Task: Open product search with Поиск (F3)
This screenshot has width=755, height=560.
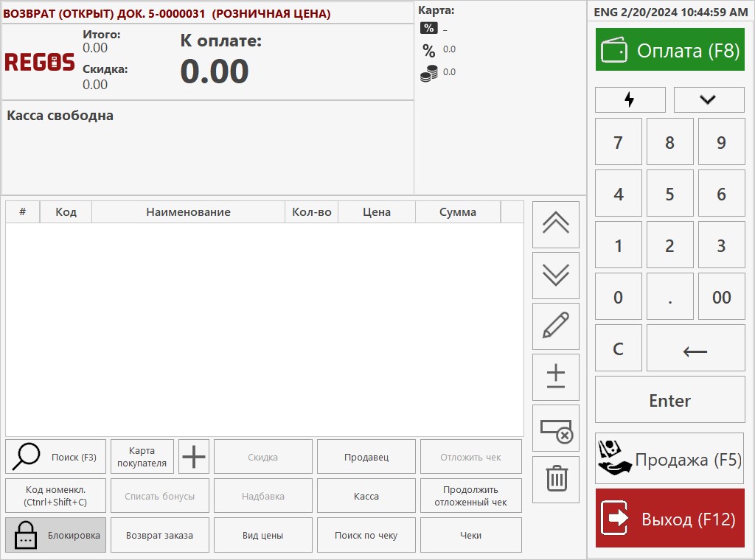Action: click(56, 457)
